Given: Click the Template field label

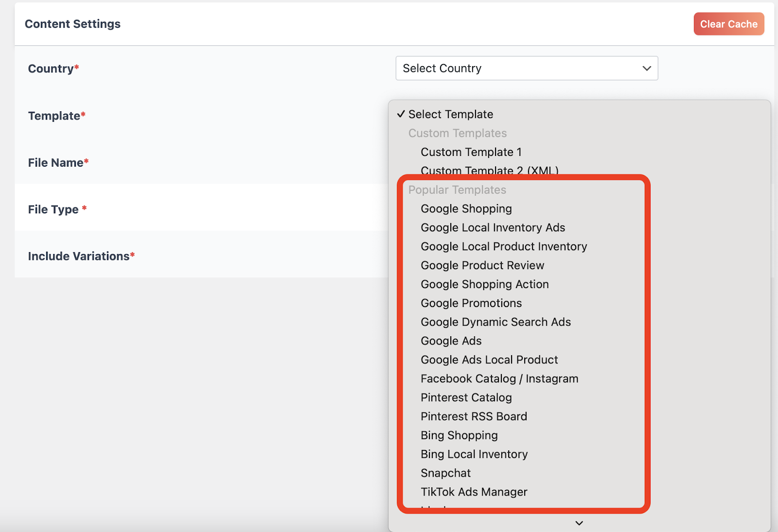Looking at the screenshot, I should click(56, 116).
